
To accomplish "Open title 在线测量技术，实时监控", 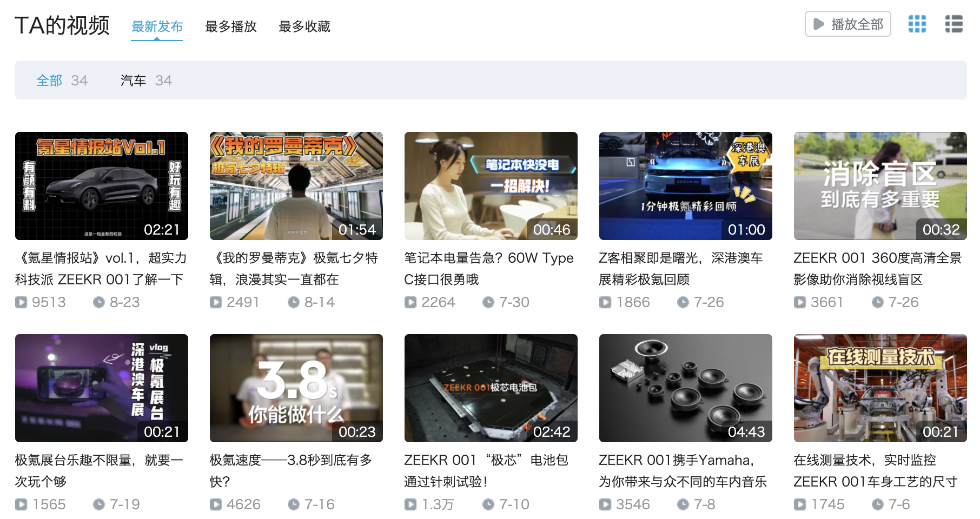I will pyautogui.click(x=876, y=471).
